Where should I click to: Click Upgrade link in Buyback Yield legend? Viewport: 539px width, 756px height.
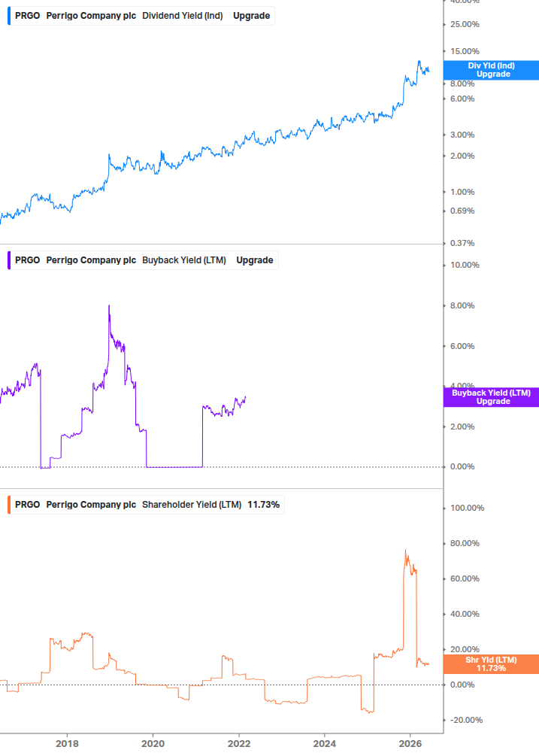(x=254, y=260)
